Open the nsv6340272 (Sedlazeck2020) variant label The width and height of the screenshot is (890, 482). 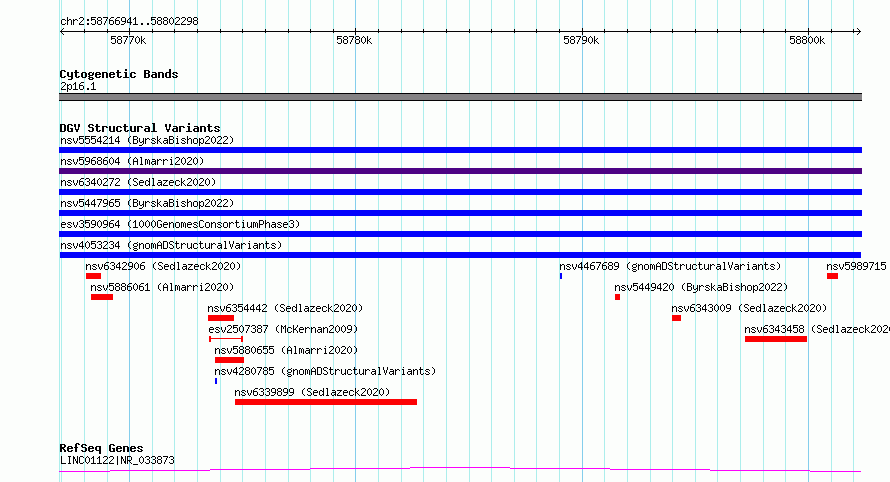(138, 182)
